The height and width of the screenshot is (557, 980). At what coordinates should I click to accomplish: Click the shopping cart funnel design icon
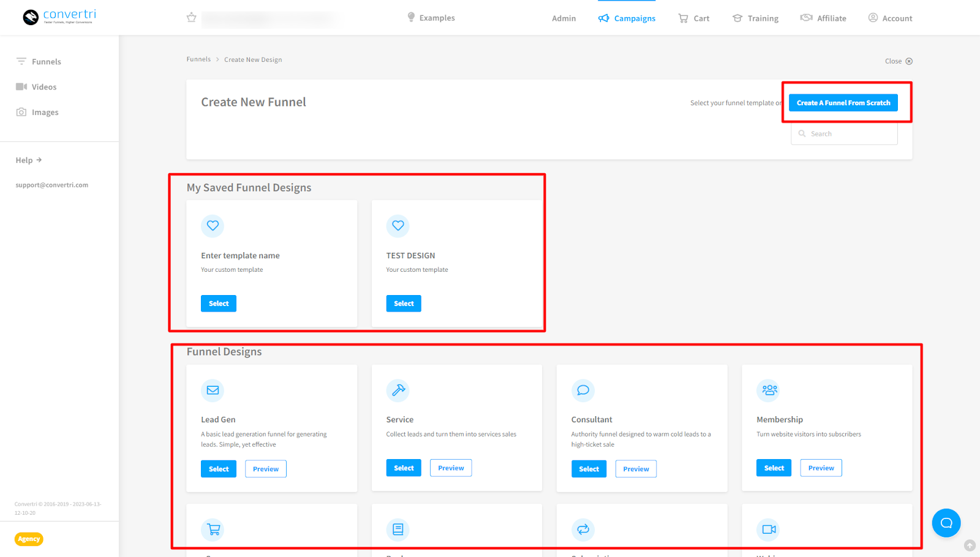tap(213, 529)
